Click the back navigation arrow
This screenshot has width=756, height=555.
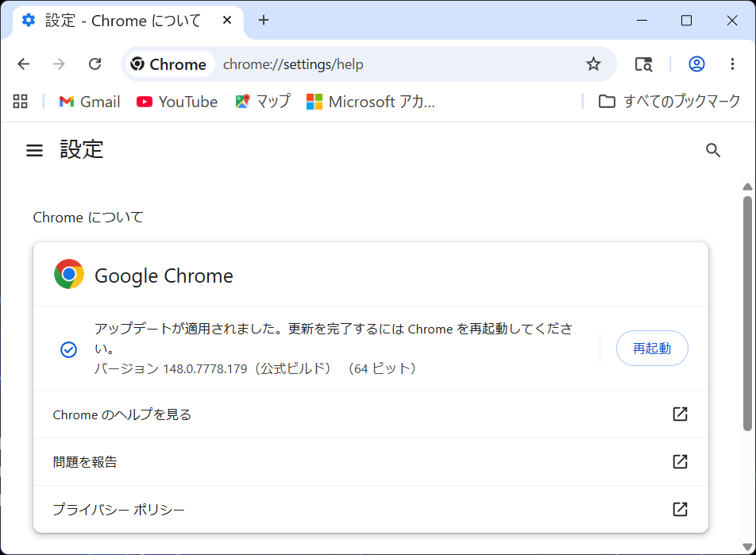(24, 64)
